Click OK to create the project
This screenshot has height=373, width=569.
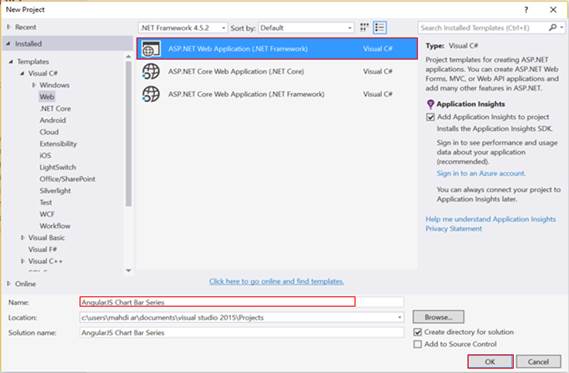(x=490, y=361)
